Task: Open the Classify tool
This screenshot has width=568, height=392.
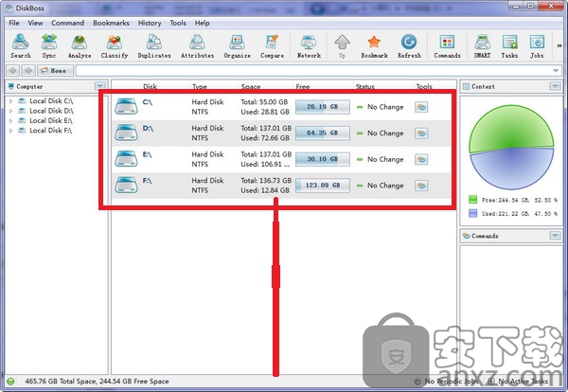Action: click(115, 45)
